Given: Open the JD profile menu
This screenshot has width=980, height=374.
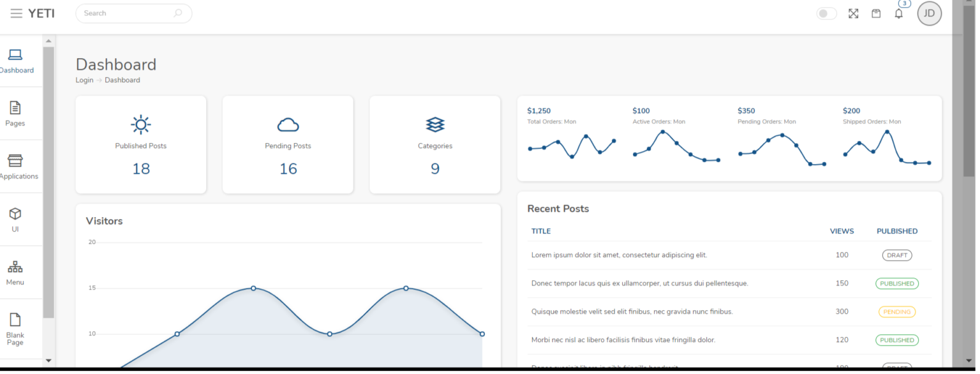Looking at the screenshot, I should [929, 13].
